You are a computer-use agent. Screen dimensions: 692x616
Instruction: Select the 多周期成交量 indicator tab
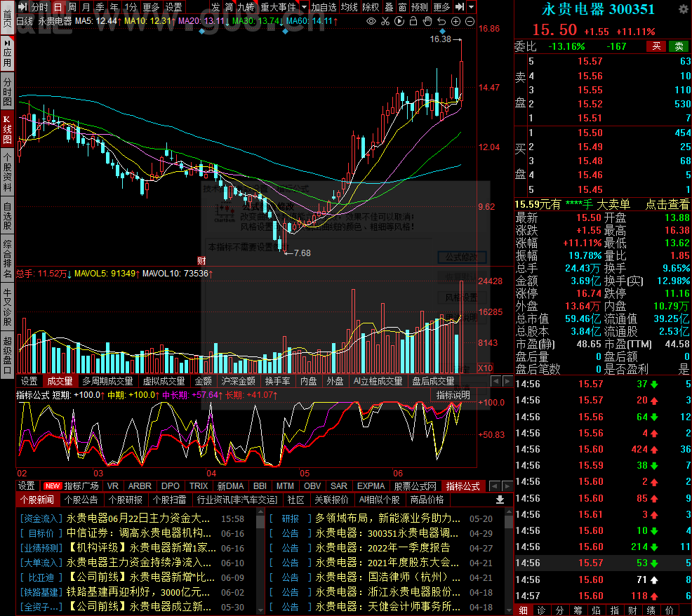point(107,381)
